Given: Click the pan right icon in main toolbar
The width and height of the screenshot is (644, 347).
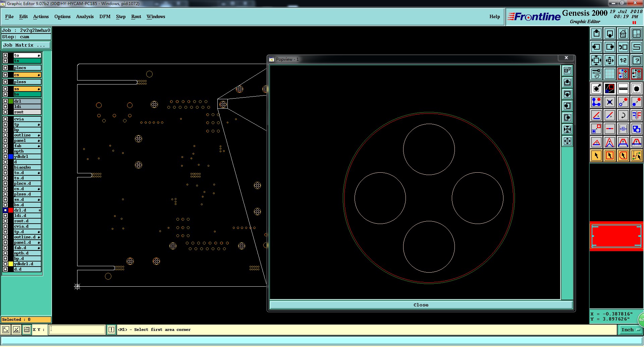Looking at the screenshot, I should (610, 47).
